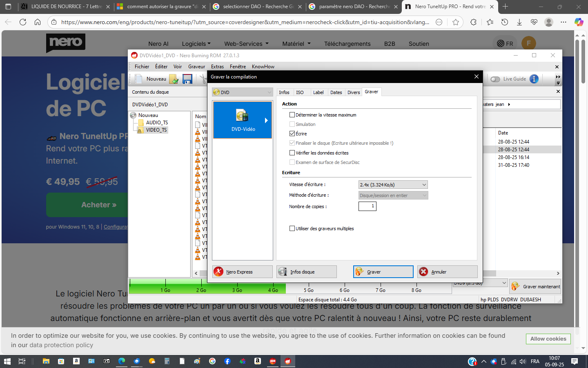
Task: Open the Matériel website menu
Action: [296, 44]
